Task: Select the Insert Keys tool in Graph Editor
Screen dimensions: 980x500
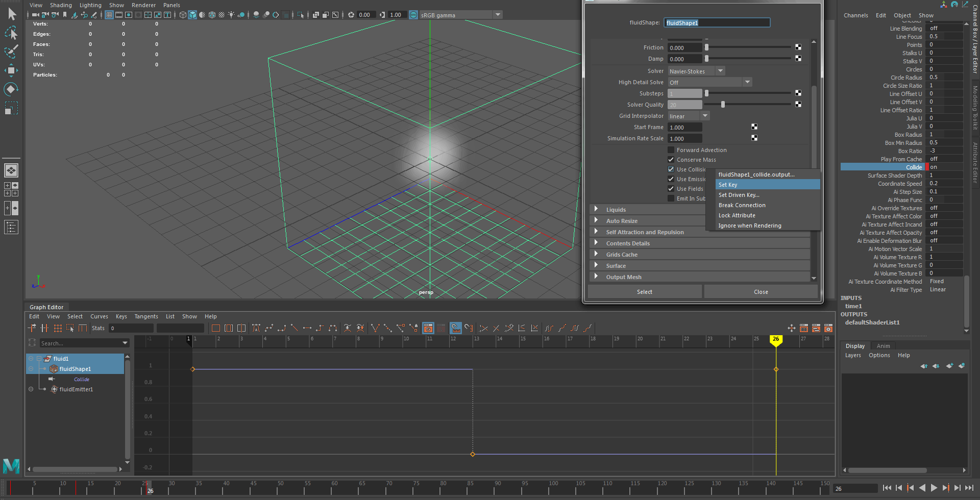Action: coord(44,328)
